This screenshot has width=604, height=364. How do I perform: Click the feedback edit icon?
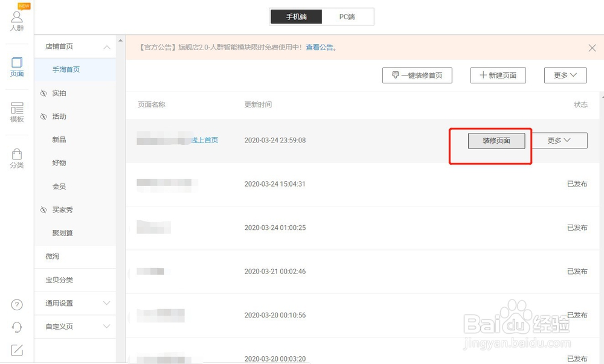[x=16, y=350]
